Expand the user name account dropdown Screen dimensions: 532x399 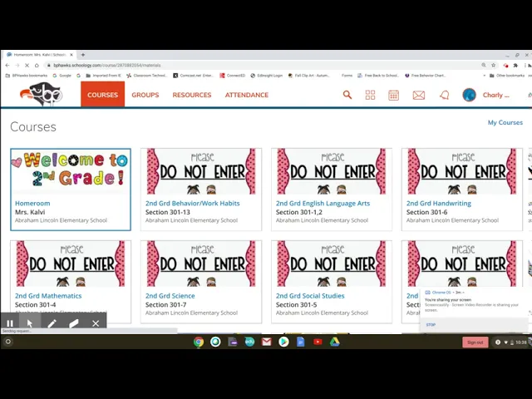point(495,95)
